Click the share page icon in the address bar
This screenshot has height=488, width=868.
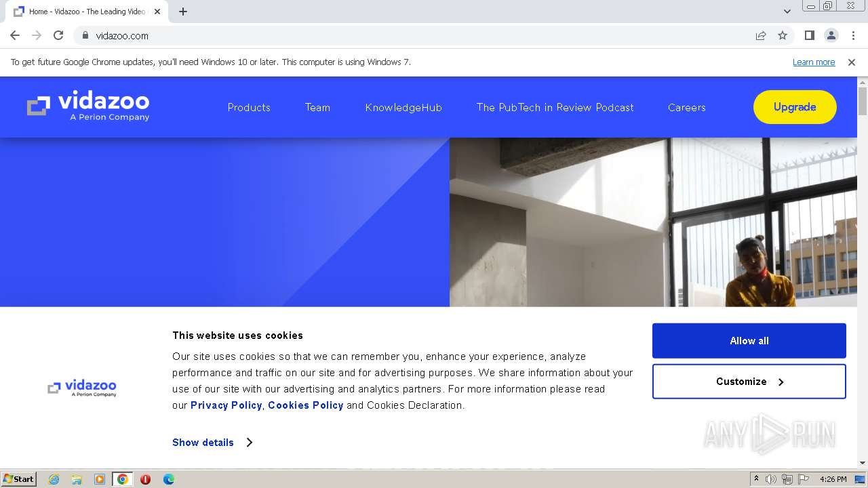click(x=761, y=35)
